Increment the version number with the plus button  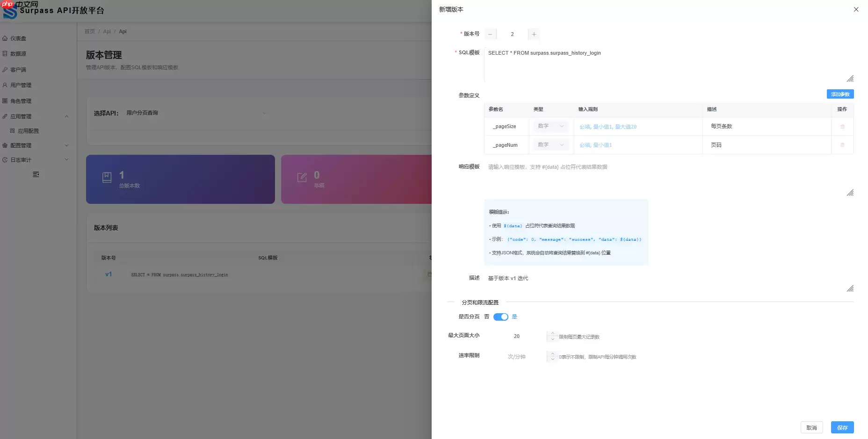pyautogui.click(x=534, y=34)
